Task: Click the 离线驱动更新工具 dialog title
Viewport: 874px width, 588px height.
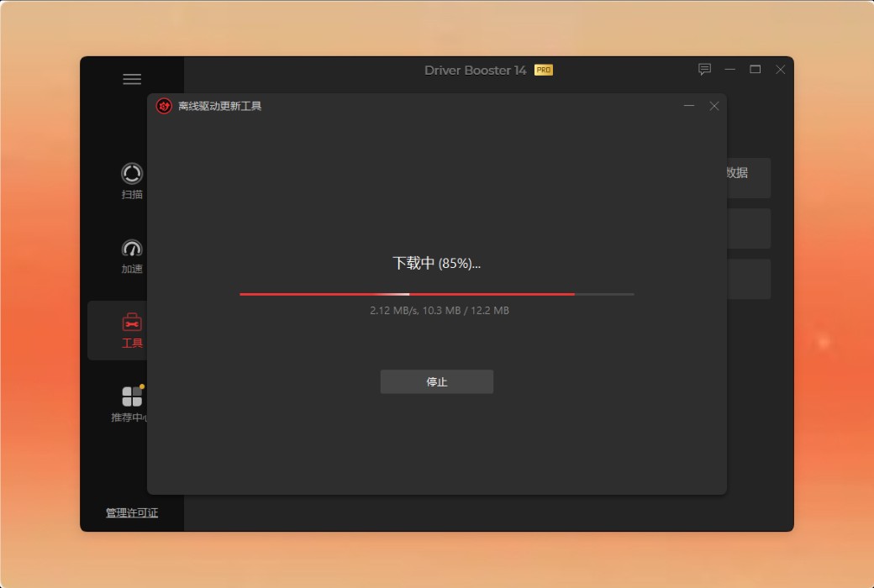Action: click(219, 106)
